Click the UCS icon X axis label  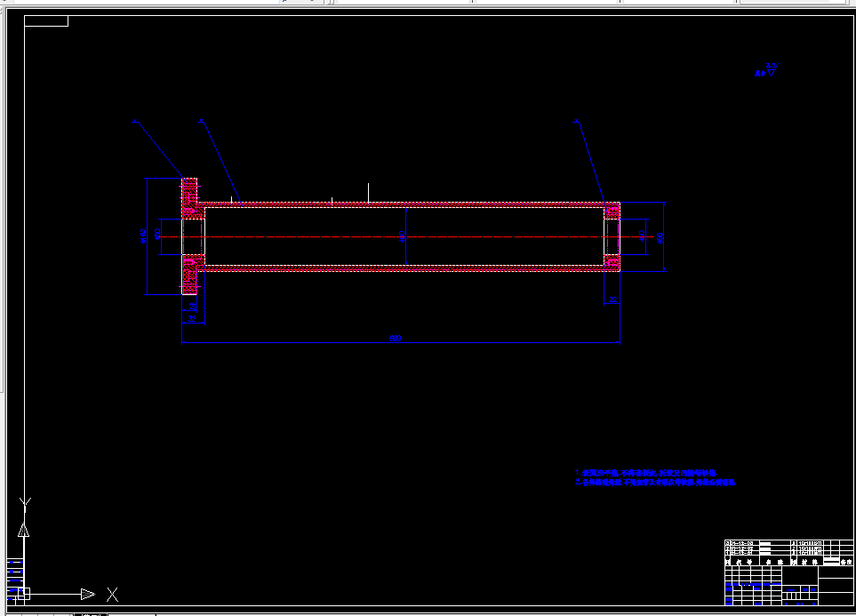(113, 595)
